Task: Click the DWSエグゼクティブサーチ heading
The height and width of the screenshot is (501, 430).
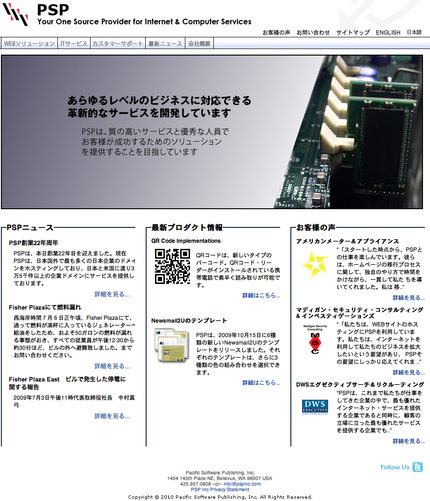Action: click(x=360, y=384)
